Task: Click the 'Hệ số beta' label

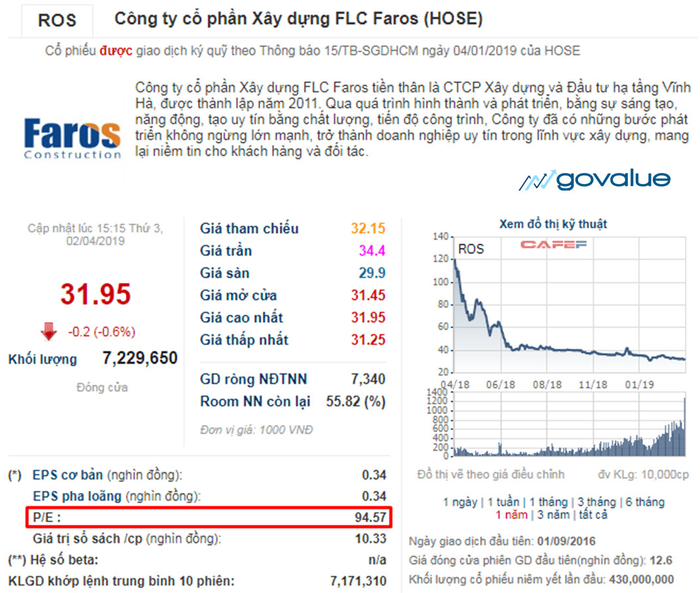Action: (x=64, y=560)
